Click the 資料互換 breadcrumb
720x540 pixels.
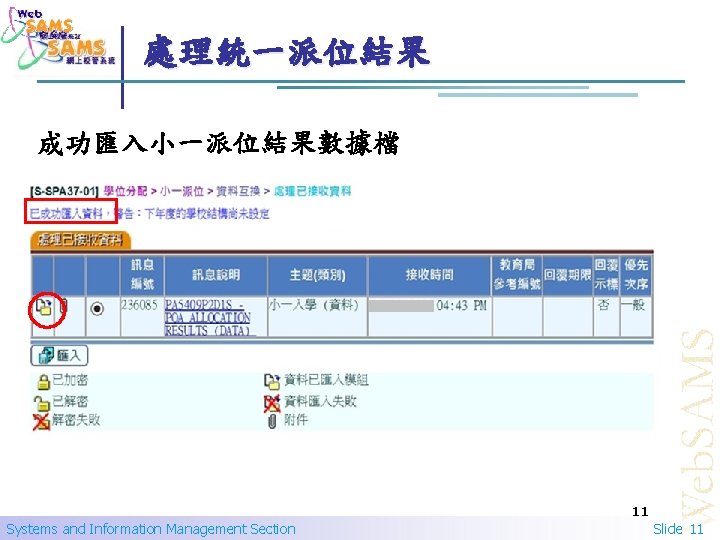click(238, 191)
